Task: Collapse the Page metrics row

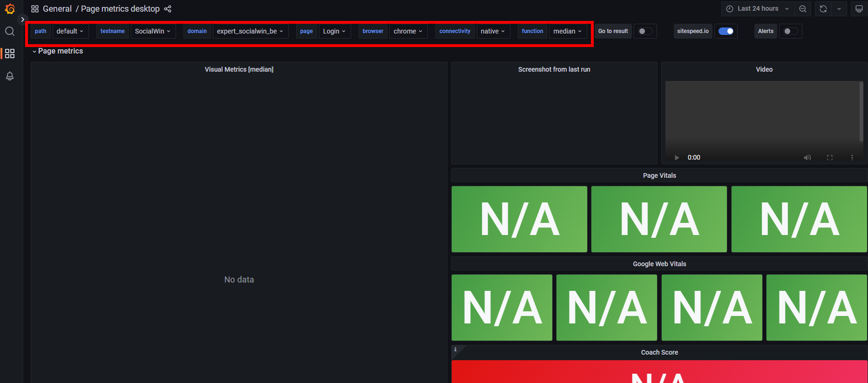Action: (x=57, y=51)
